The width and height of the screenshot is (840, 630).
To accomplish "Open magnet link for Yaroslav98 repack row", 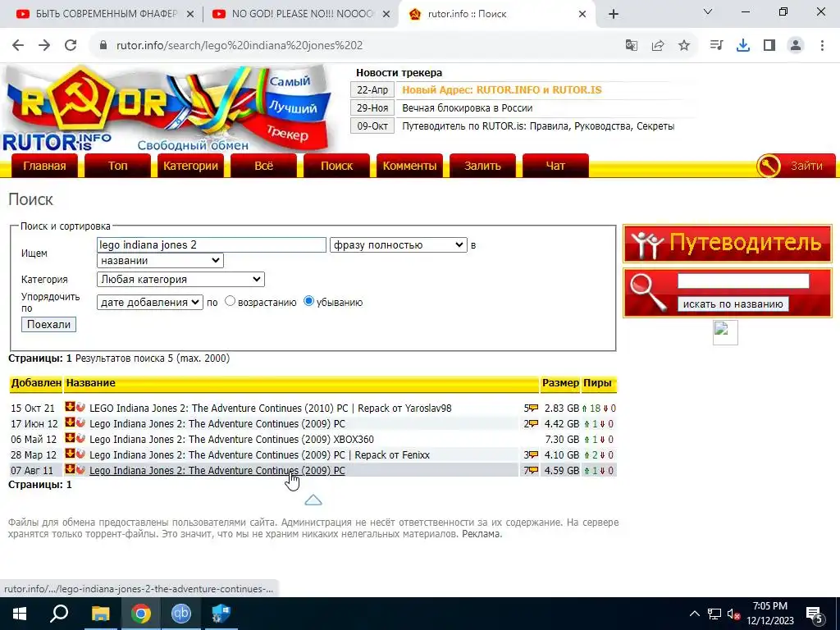I will [80, 407].
